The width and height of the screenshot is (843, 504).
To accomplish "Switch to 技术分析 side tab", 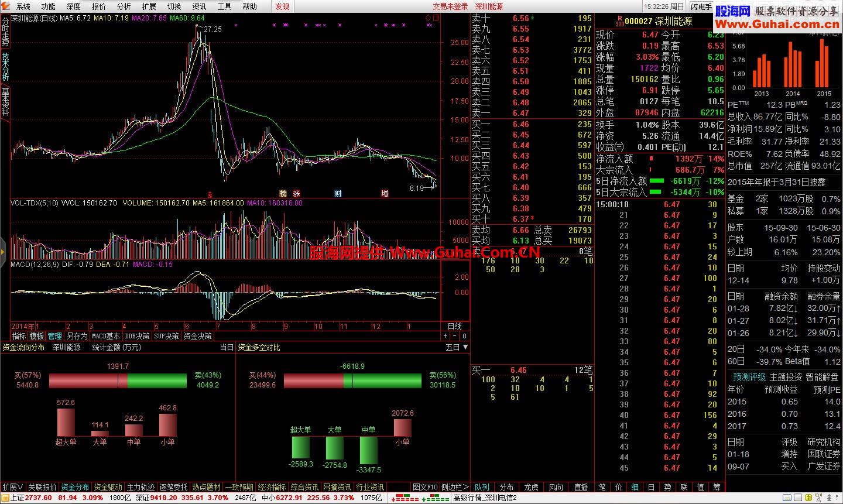I will [x=5, y=67].
